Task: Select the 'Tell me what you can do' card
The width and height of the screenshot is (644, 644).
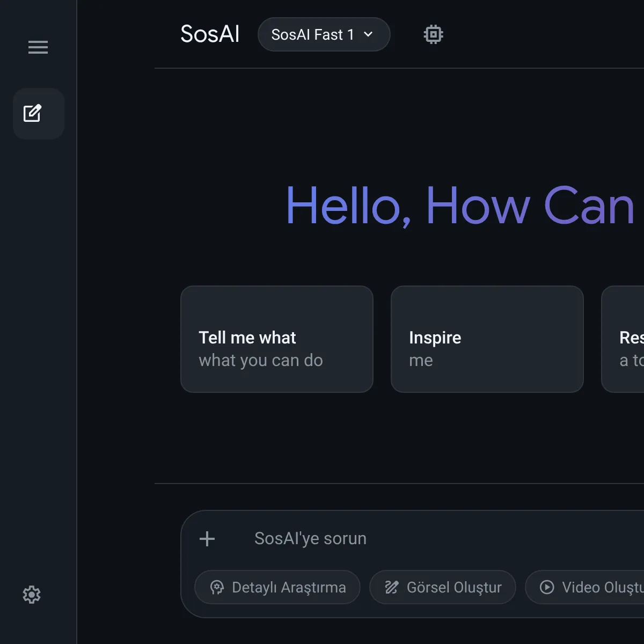Action: click(277, 339)
